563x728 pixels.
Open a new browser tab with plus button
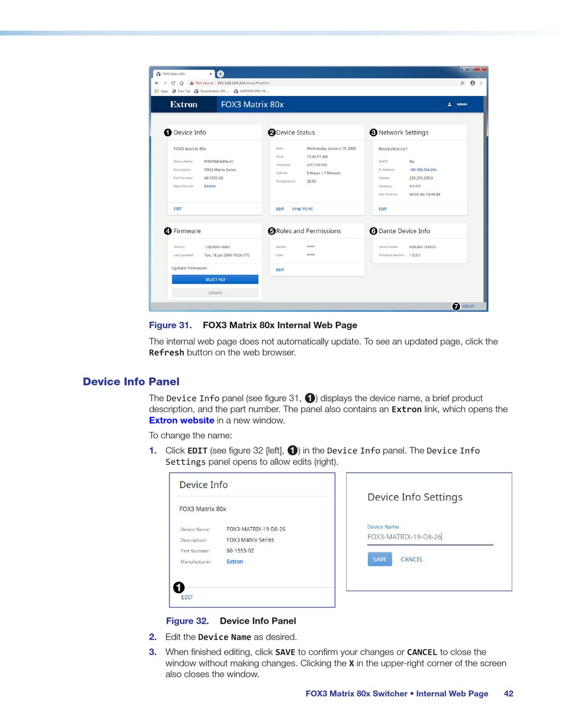220,74
